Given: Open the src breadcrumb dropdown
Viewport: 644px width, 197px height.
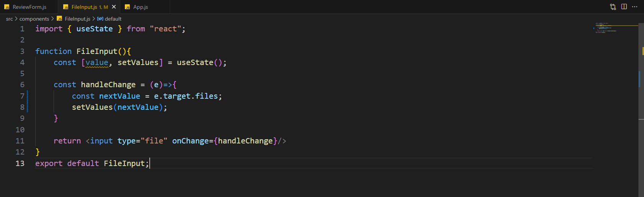Looking at the screenshot, I should point(10,19).
